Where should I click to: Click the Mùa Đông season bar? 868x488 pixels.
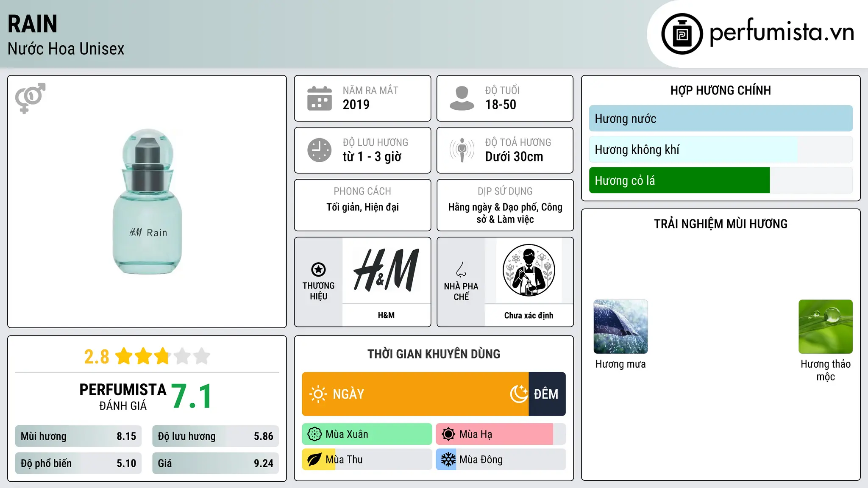pos(501,460)
